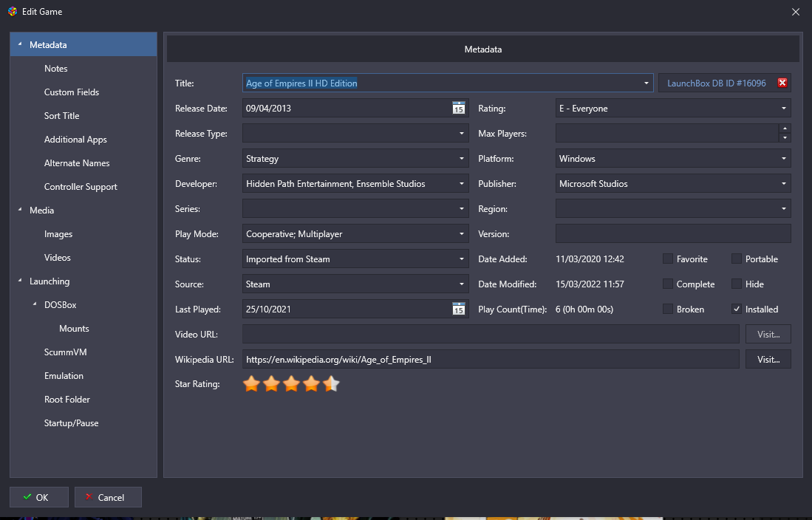The image size is (812, 520).
Task: Open the Series dropdown
Action: [x=461, y=209]
